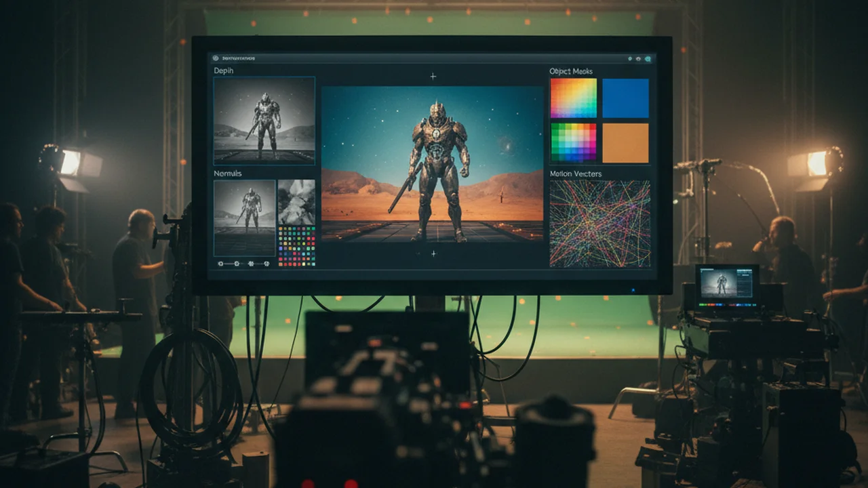Click the teal circular icon at the title bar's right end

pos(648,59)
